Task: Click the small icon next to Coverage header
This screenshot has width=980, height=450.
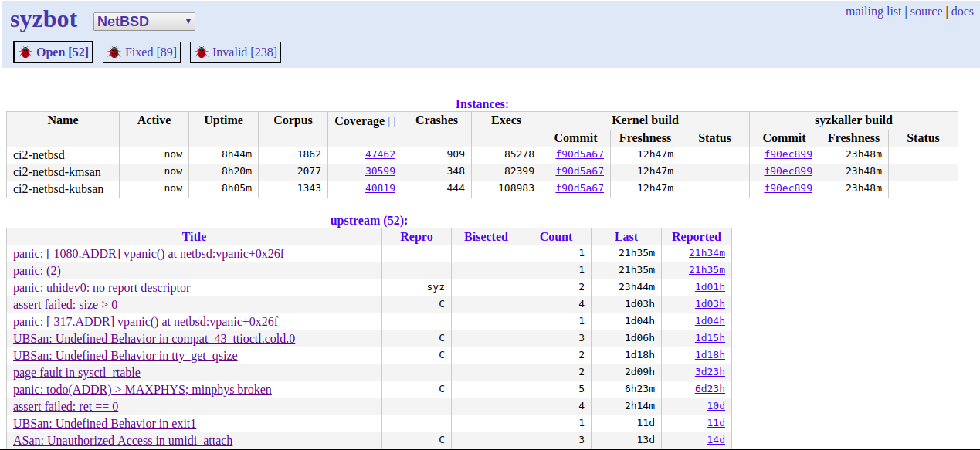Action: point(392,122)
